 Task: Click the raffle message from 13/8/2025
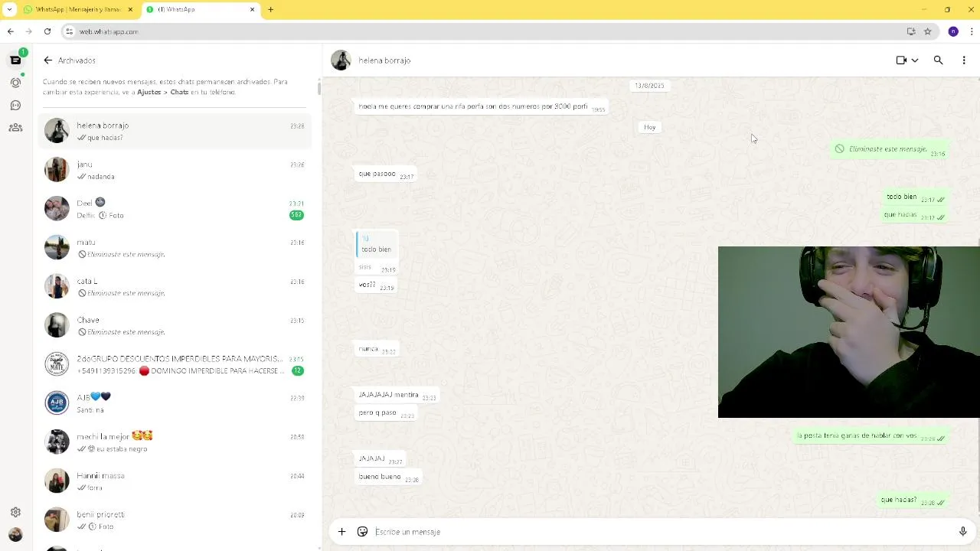pyautogui.click(x=482, y=107)
